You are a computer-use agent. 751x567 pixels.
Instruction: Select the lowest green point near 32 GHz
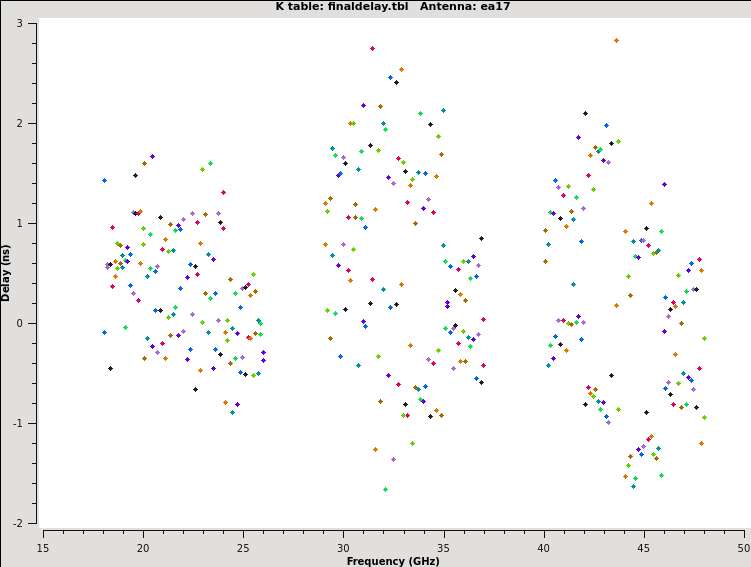click(x=385, y=490)
